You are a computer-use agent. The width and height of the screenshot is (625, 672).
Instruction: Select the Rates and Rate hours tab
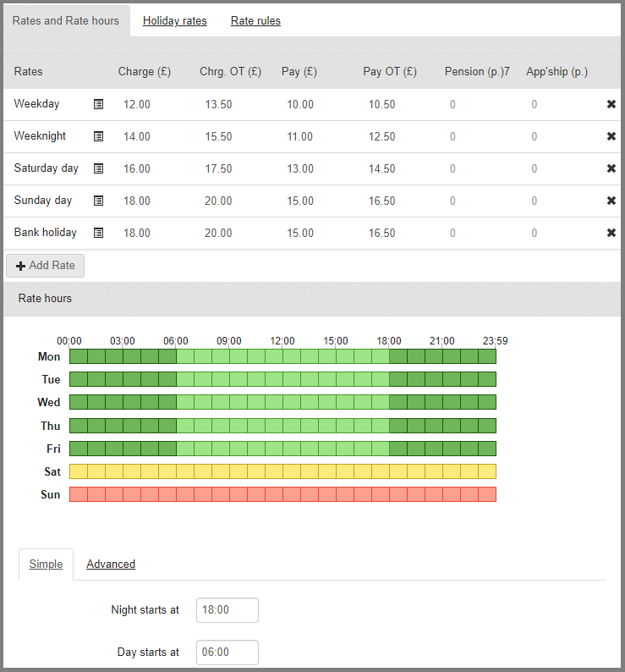click(66, 20)
